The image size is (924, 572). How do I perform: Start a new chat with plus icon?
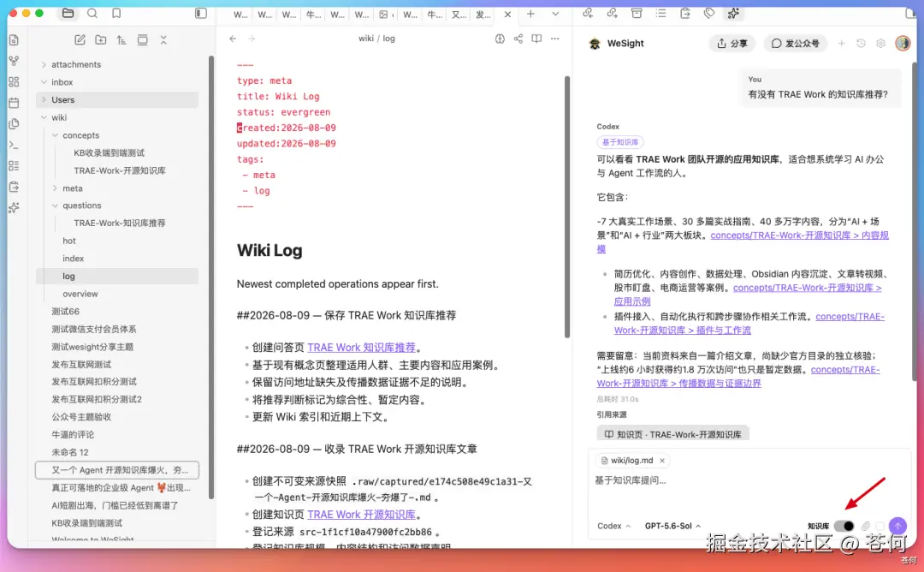click(842, 43)
